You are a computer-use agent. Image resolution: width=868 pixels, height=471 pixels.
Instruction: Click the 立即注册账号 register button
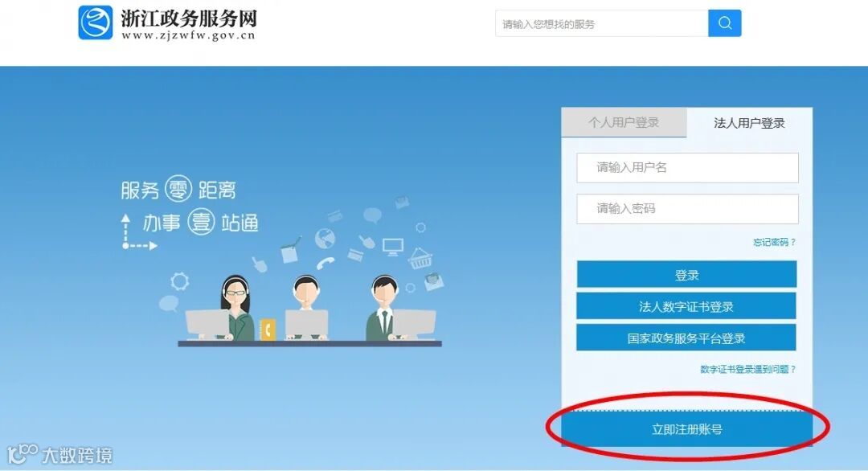(687, 429)
